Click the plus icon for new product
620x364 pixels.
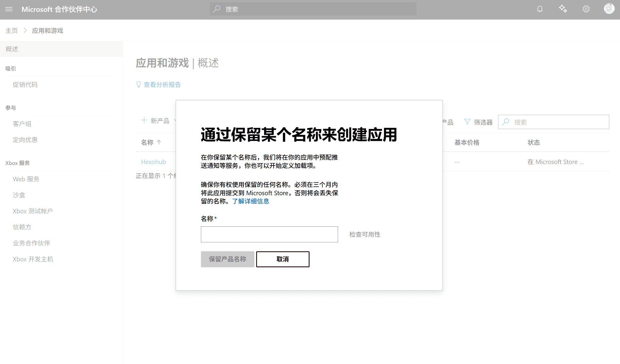coord(144,120)
